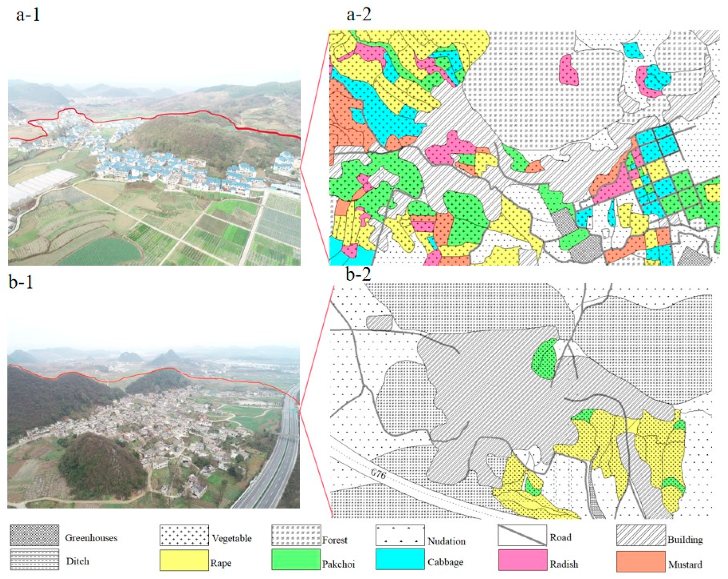Click the Building hatched legend box
This screenshot has height=579, width=728.
click(641, 535)
